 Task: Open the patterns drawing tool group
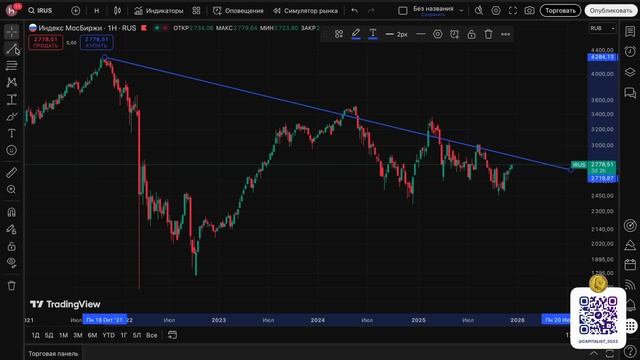pos(11,82)
